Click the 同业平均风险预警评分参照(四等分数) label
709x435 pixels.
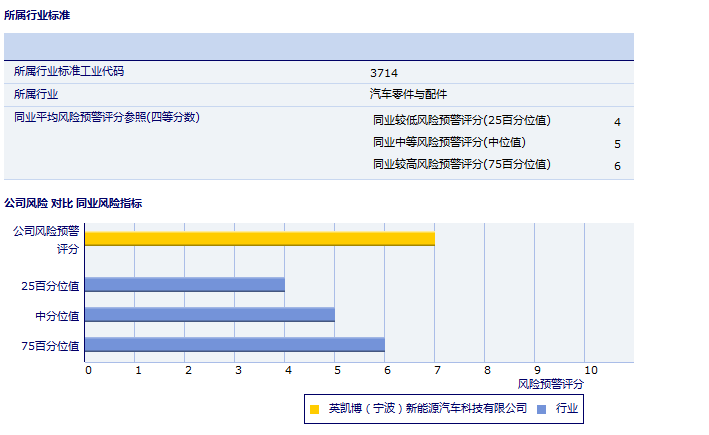[x=107, y=117]
